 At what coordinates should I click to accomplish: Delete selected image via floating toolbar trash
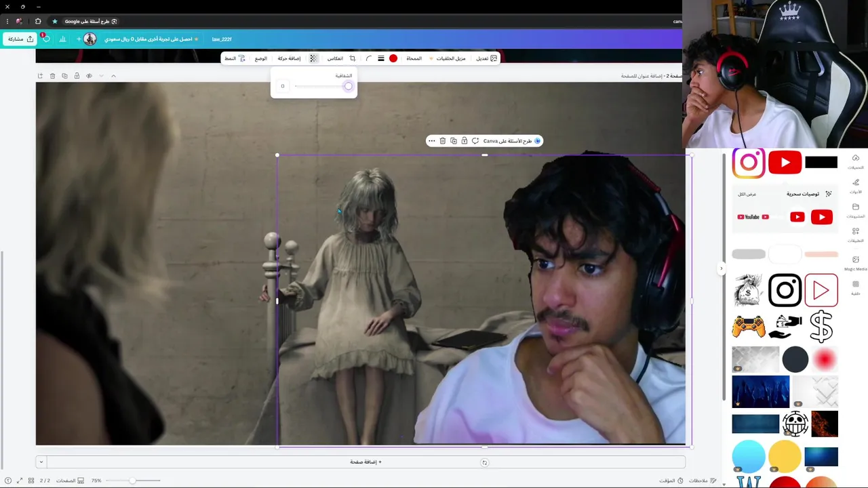(x=443, y=141)
